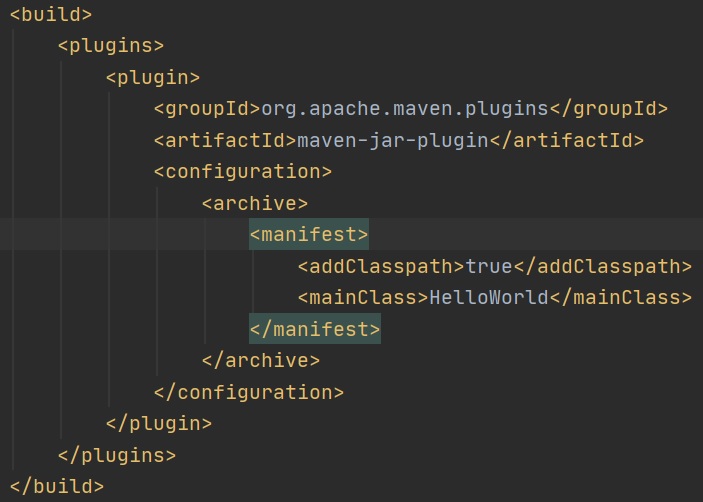Image resolution: width=703 pixels, height=502 pixels.
Task: Click the highlighted opening <manifest> tag
Action: click(309, 235)
